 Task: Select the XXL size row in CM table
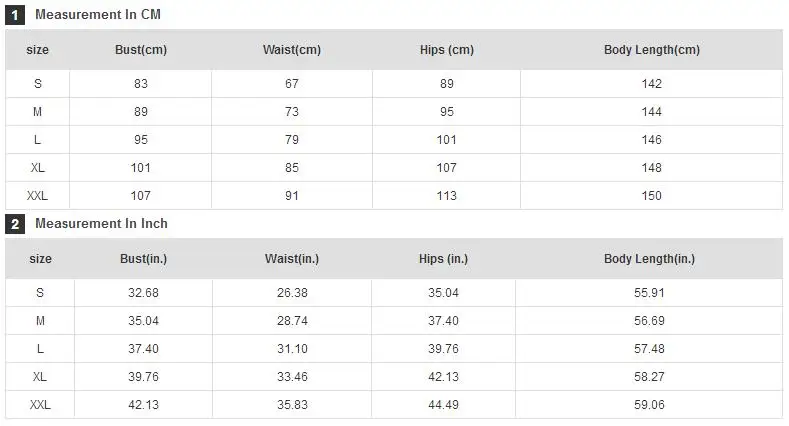pos(394,196)
